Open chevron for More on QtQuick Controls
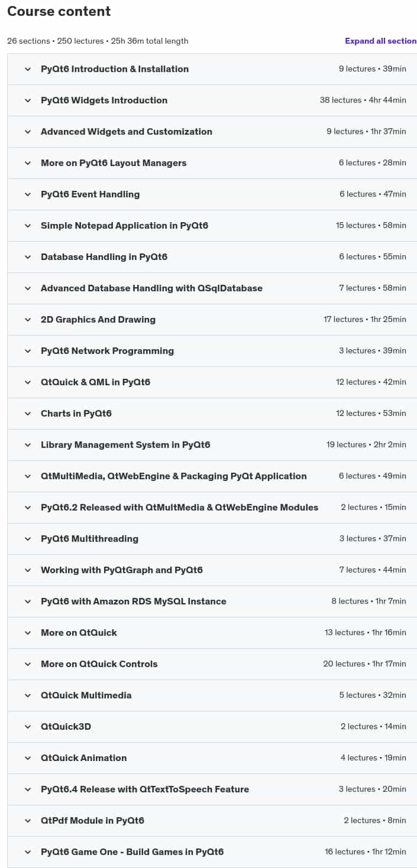The image size is (417, 868). tap(27, 664)
